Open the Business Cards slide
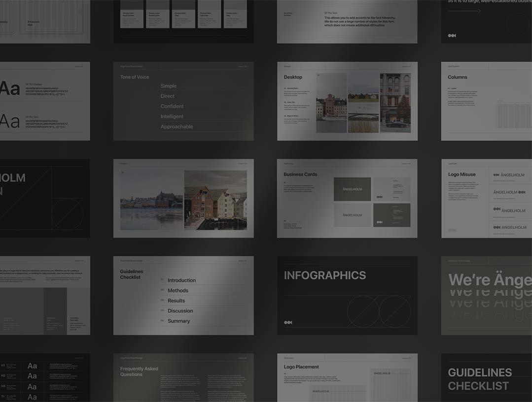This screenshot has height=402, width=532. pos(347,198)
